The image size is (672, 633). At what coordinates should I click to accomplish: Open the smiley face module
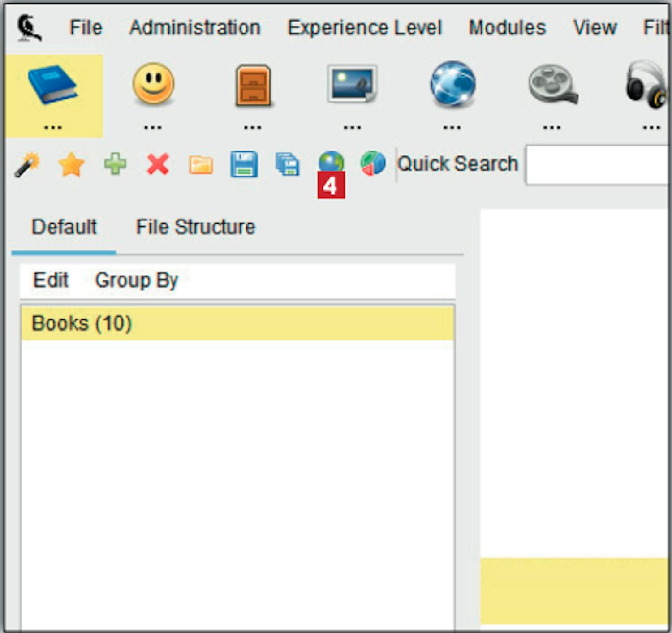tap(153, 84)
